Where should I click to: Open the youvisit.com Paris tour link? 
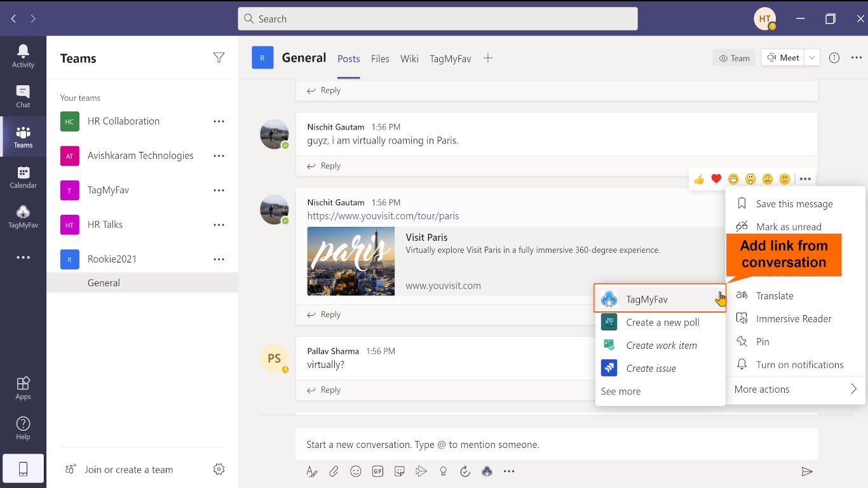383,216
